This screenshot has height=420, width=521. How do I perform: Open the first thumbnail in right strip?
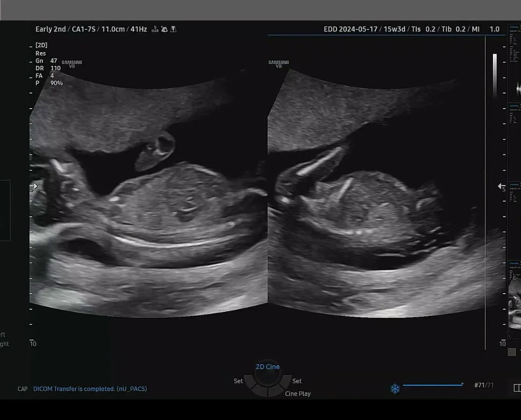(514, 63)
